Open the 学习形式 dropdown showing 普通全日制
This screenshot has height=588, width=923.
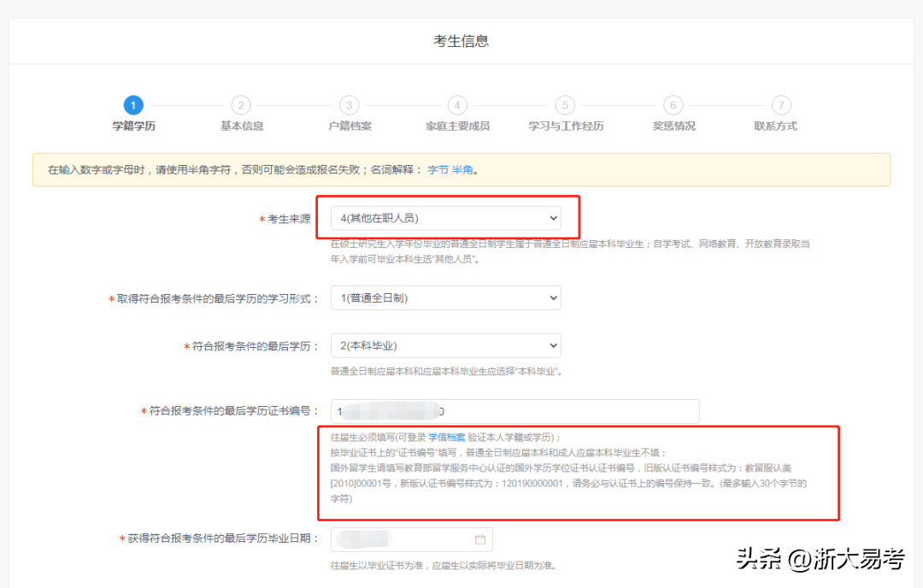(445, 298)
